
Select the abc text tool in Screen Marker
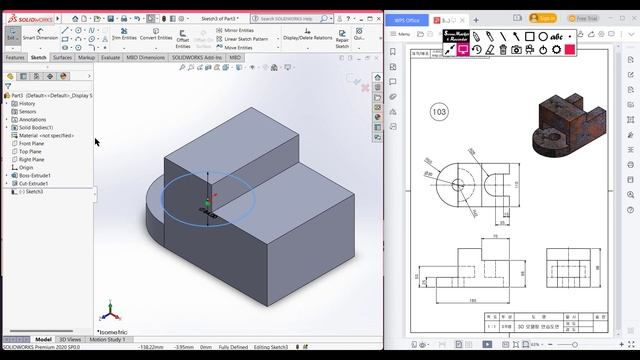[x=556, y=37]
